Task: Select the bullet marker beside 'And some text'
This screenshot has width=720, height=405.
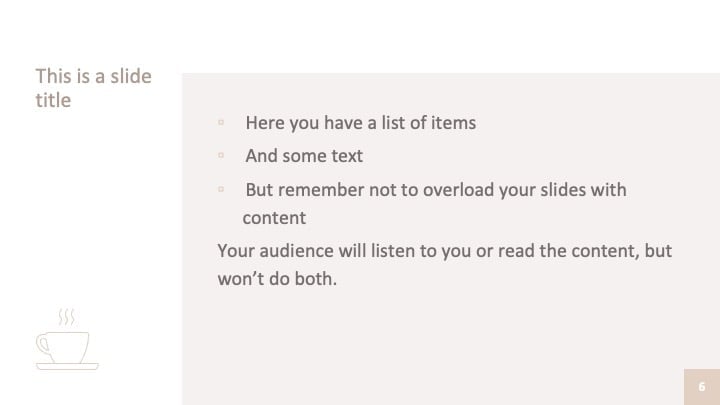Action: [221, 155]
